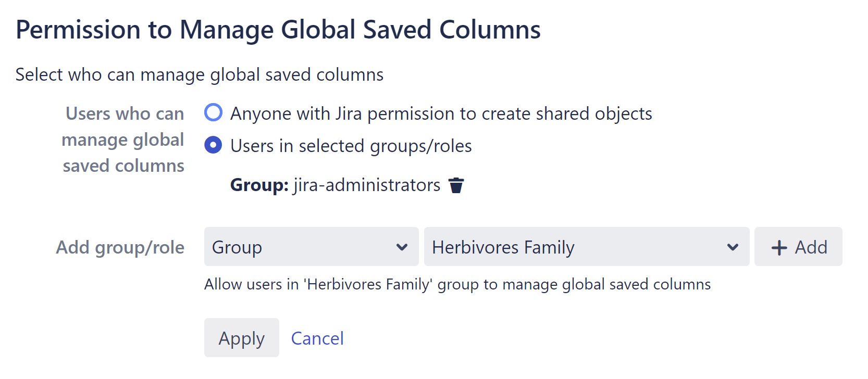Click the Permission to Manage heading
868x379 pixels.
[x=278, y=30]
